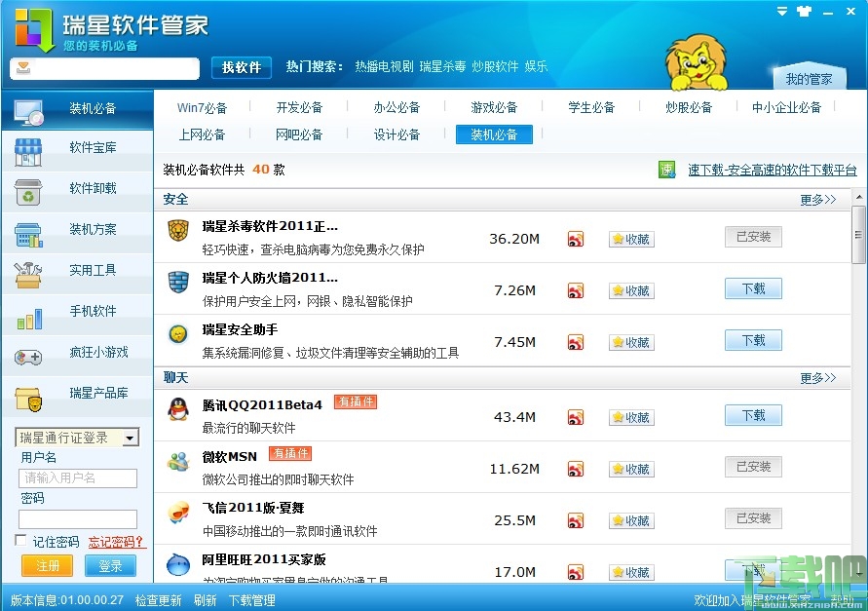Open 忘记密码? link

[x=116, y=542]
